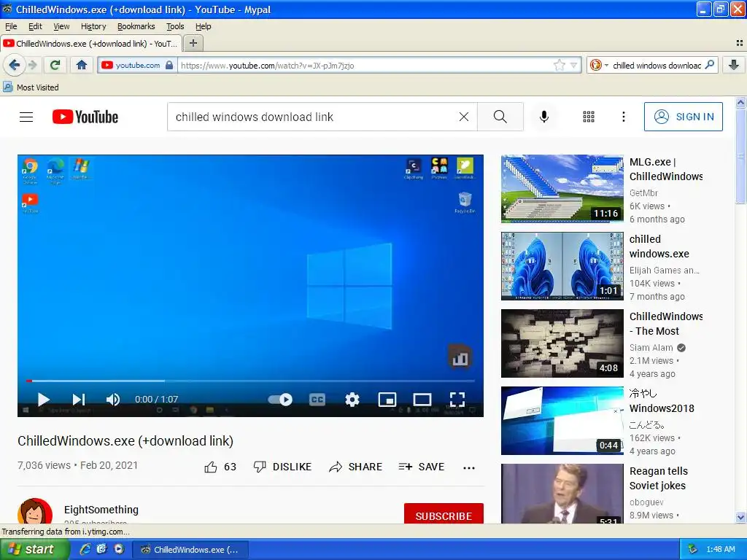Click the page vertical scrollbar down arrow
Image resolution: width=747 pixels, height=560 pixels.
point(740,517)
